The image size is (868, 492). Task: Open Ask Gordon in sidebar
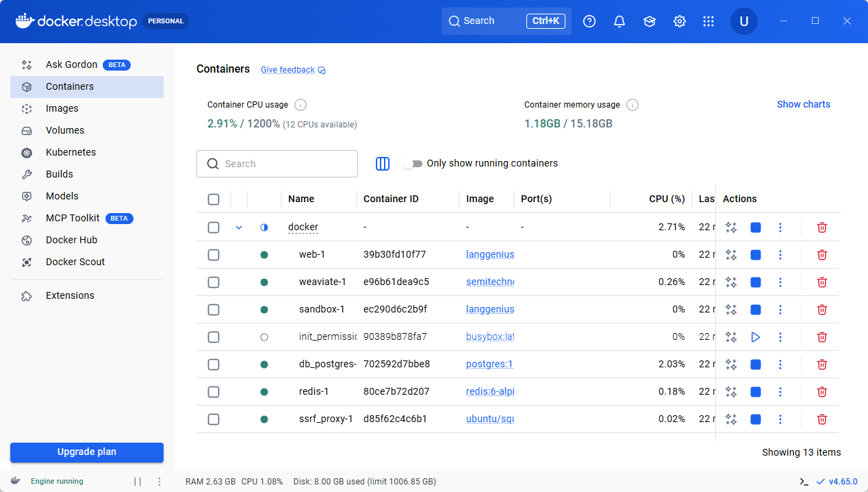87,65
